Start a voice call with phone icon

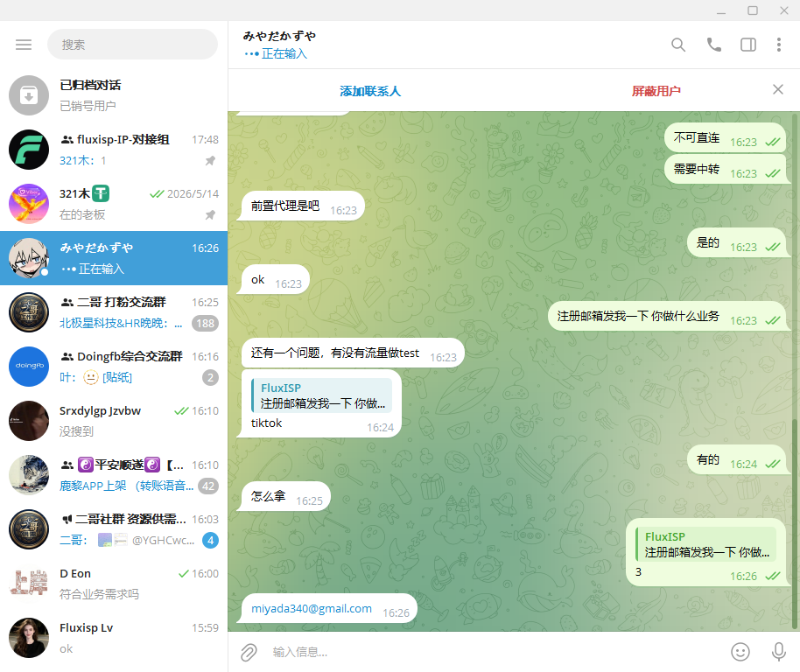[x=713, y=45]
